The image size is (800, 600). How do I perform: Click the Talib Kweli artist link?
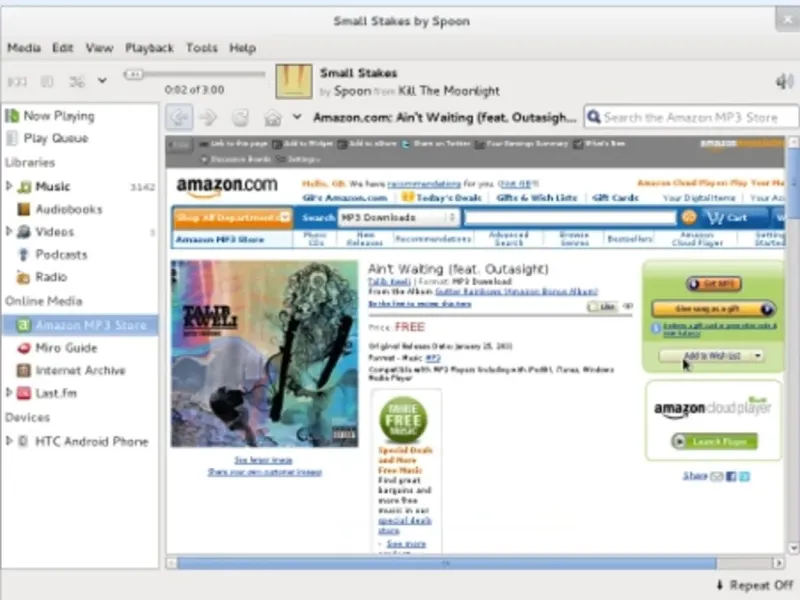tap(389, 282)
